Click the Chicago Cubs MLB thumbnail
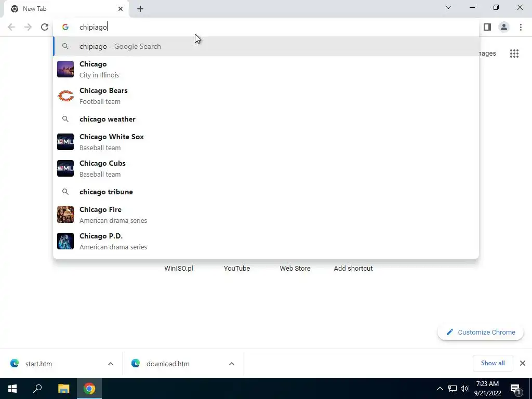Viewport: 532px width, 399px height. point(65,168)
